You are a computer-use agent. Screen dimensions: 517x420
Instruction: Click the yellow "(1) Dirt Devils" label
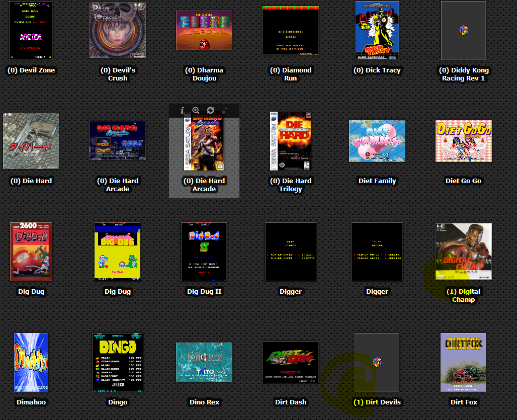tap(377, 402)
